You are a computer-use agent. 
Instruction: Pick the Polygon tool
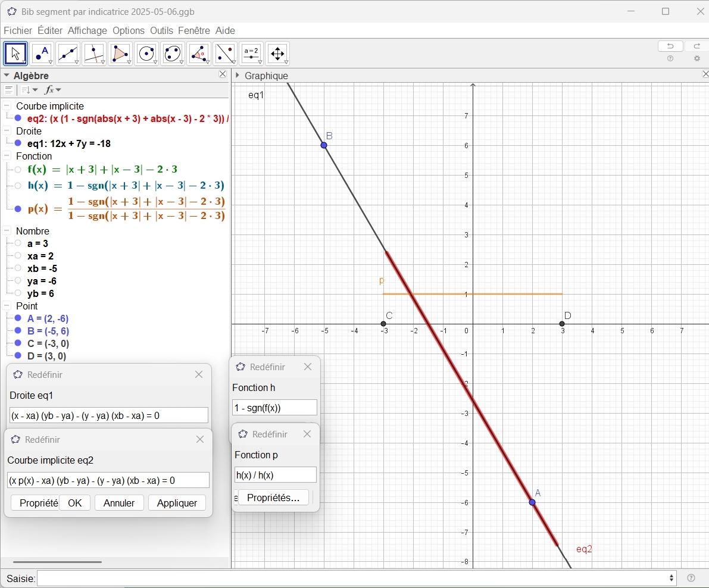(120, 54)
